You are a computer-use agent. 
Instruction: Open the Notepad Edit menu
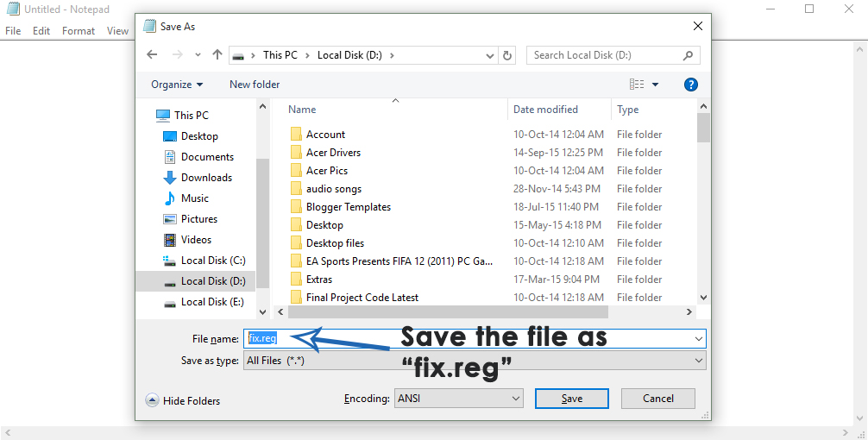point(41,31)
